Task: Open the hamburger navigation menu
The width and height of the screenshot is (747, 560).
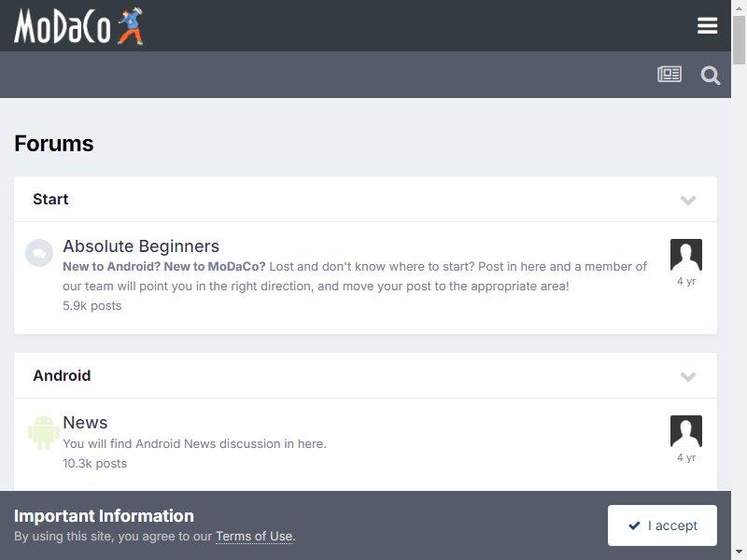Action: pyautogui.click(x=707, y=26)
